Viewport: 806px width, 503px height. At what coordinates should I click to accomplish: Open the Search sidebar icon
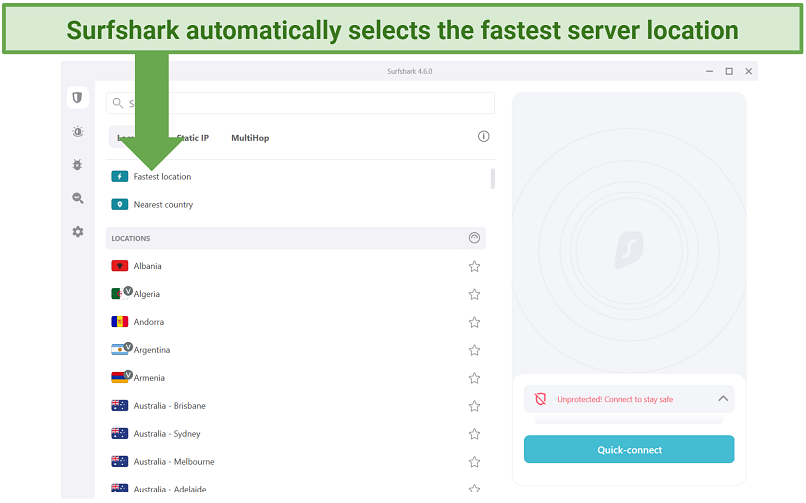[78, 198]
